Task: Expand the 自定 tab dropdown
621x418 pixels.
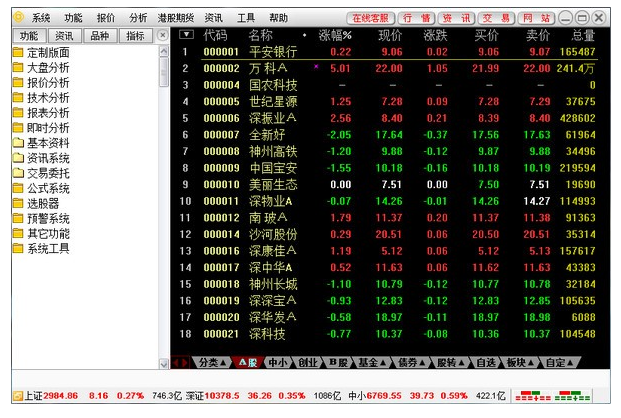Action: 570,363
